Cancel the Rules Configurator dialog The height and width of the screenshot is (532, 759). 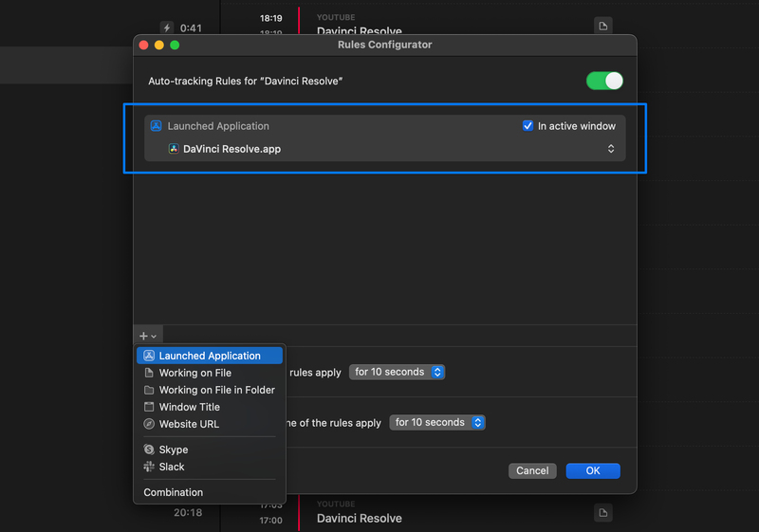click(532, 470)
